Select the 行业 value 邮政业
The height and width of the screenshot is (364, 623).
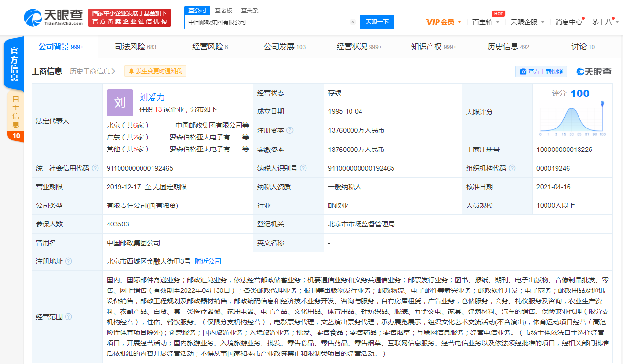coord(338,205)
